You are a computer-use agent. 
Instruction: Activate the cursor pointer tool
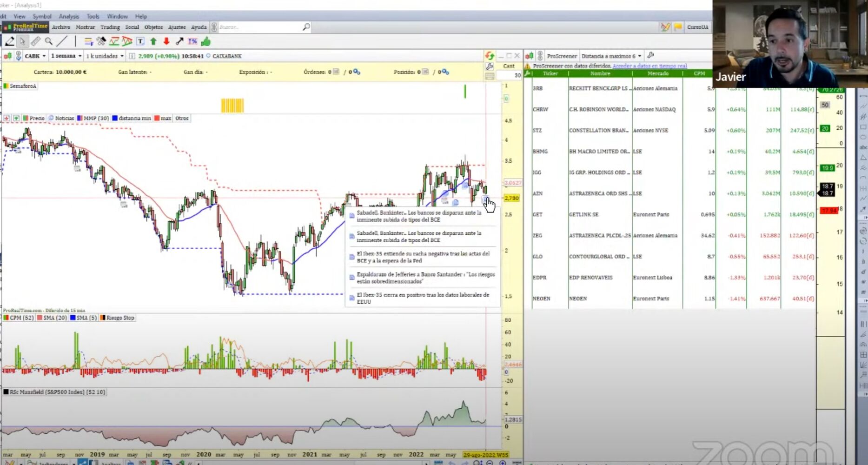point(22,42)
